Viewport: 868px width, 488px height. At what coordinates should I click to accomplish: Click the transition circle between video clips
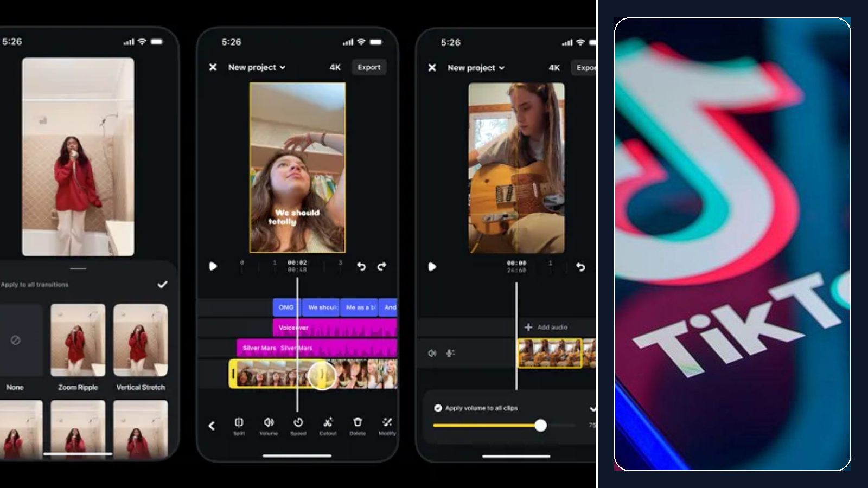pos(322,374)
